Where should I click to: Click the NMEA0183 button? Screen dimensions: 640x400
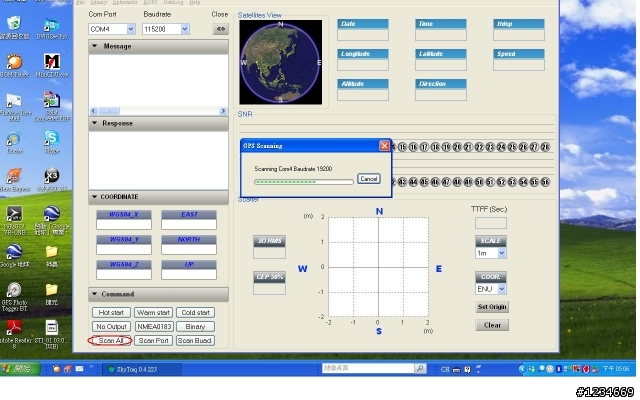153,327
